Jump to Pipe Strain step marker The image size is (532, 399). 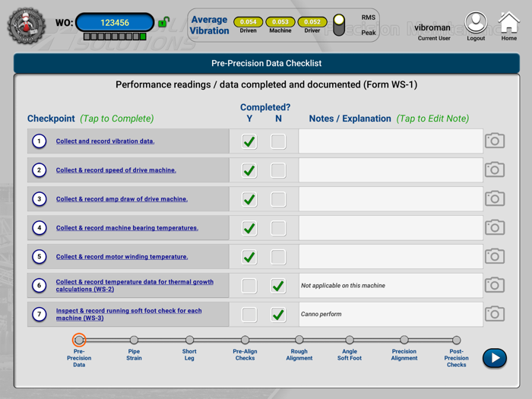pos(134,340)
